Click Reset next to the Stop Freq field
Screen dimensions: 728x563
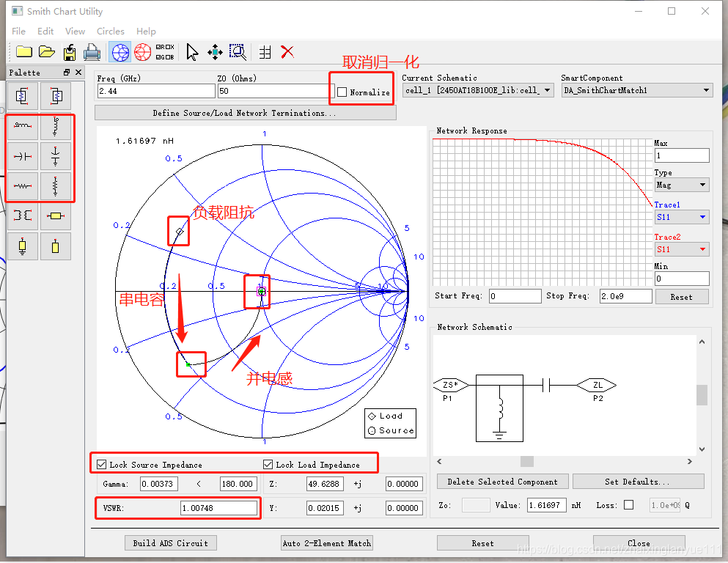682,297
